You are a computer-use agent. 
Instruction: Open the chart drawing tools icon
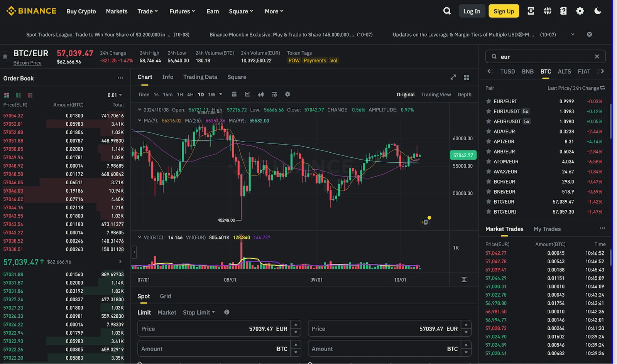click(x=247, y=94)
